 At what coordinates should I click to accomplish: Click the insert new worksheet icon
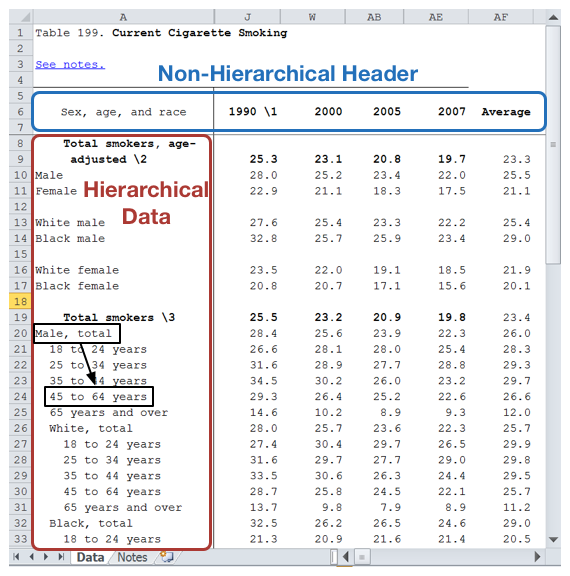(167, 557)
